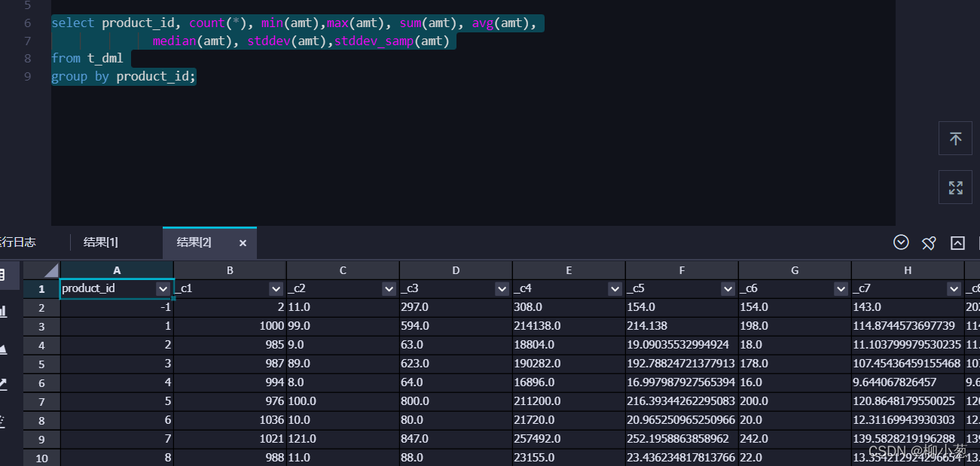Image resolution: width=980 pixels, height=466 pixels.
Task: Collapse results panel with boxed up-chevron
Action: pos(957,242)
